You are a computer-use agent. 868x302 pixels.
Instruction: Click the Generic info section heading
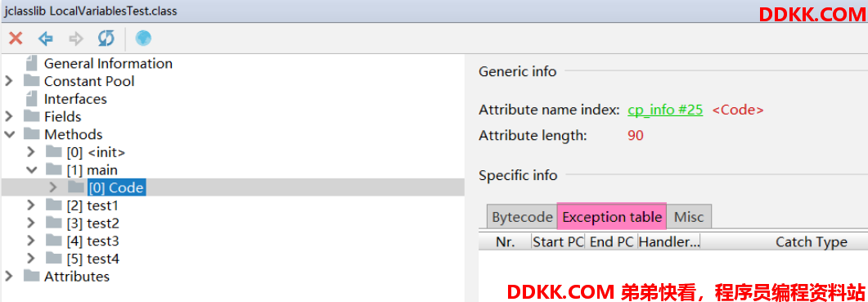click(x=518, y=71)
